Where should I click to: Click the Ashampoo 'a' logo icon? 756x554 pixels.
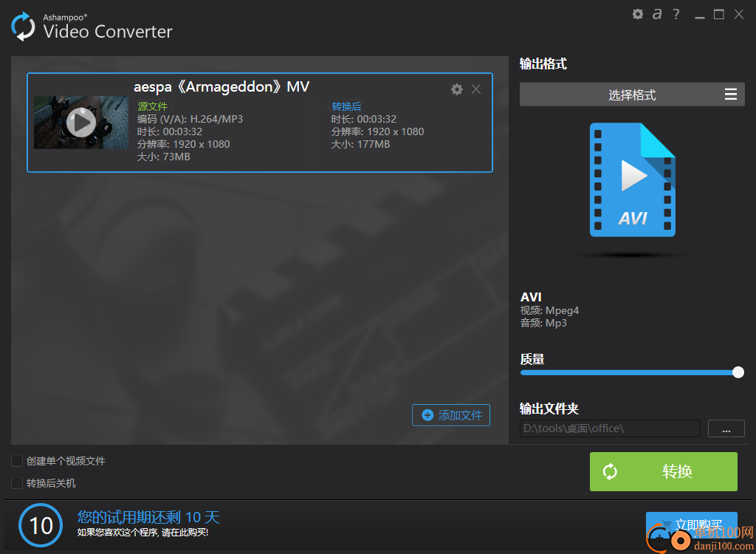657,14
